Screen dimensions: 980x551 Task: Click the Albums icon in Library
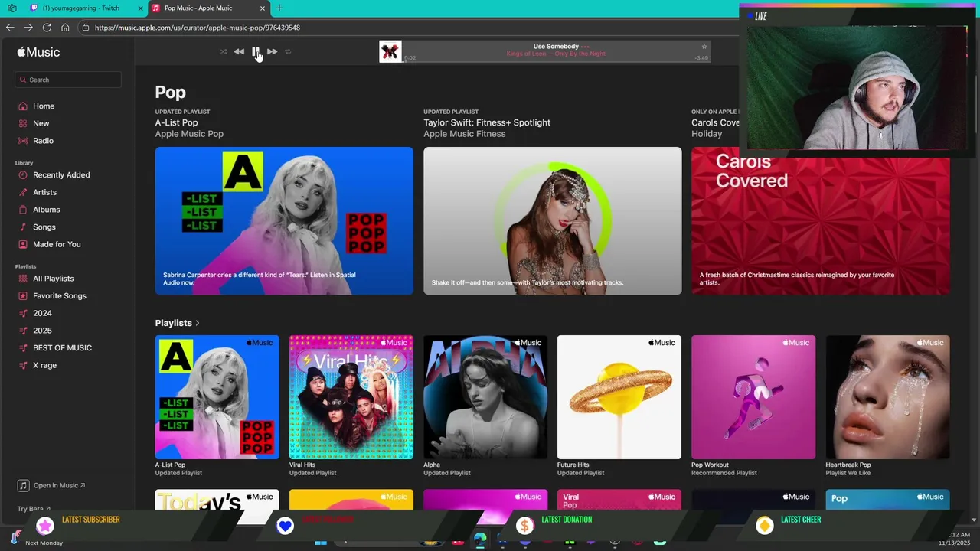23,210
